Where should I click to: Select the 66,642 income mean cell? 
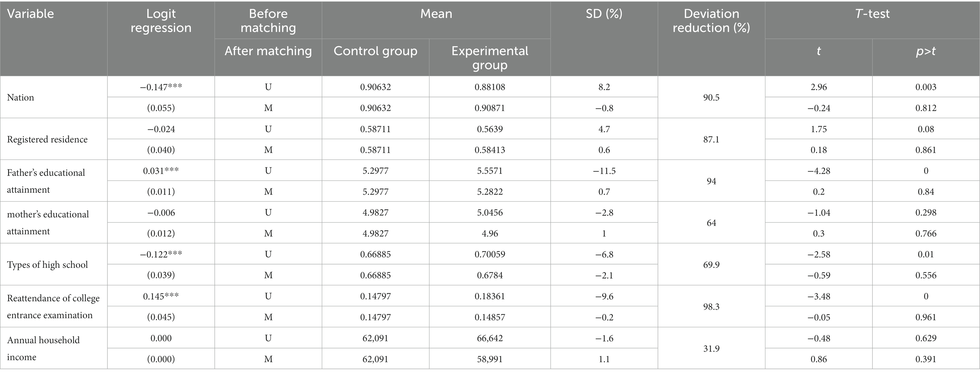click(490, 338)
